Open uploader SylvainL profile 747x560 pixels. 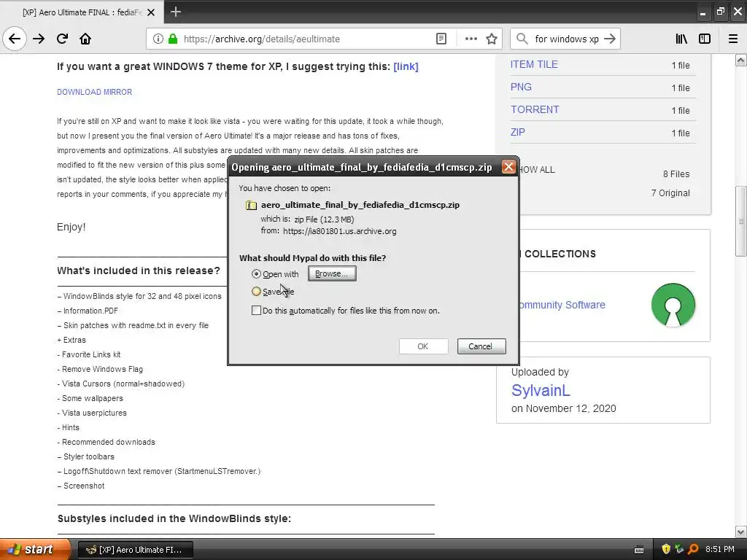pyautogui.click(x=541, y=391)
